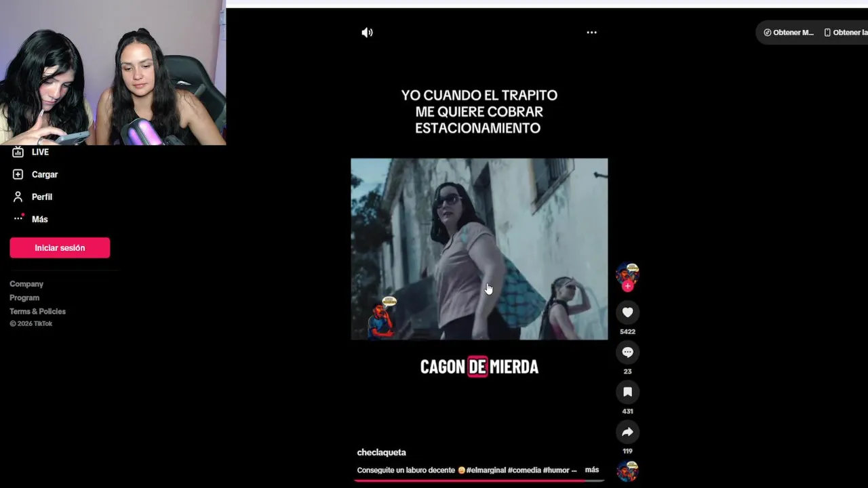Viewport: 868px width, 488px height.
Task: Open the Más sidebar menu
Action: coord(40,219)
